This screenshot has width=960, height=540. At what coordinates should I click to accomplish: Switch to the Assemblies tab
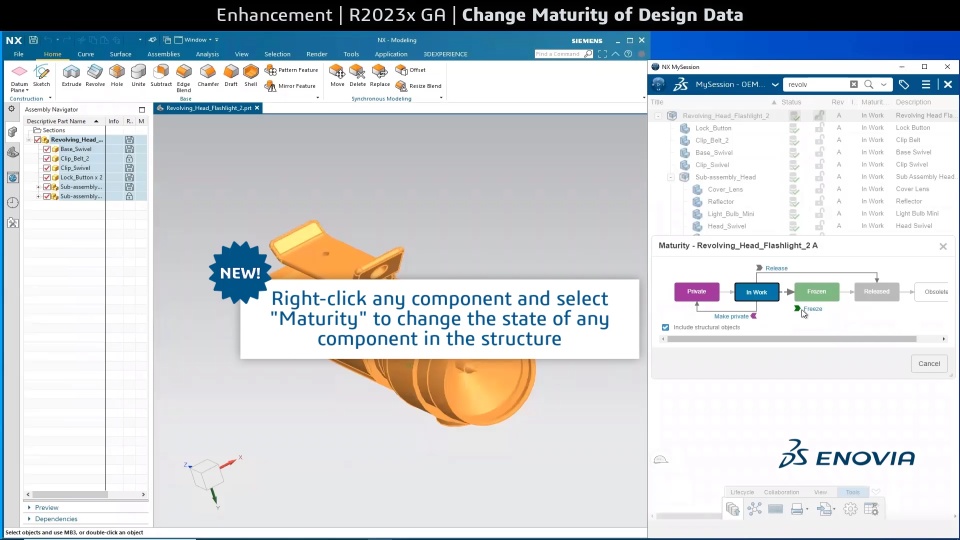pyautogui.click(x=163, y=54)
